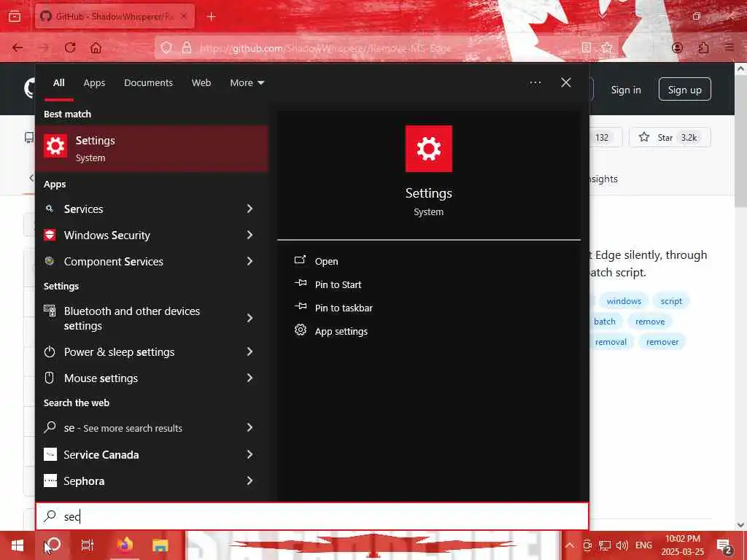
Task: Expand Sephora result chevron
Action: [x=249, y=481]
